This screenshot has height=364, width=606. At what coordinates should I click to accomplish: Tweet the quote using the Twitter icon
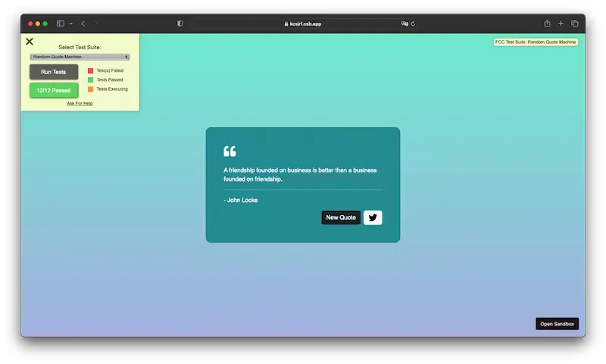(373, 218)
